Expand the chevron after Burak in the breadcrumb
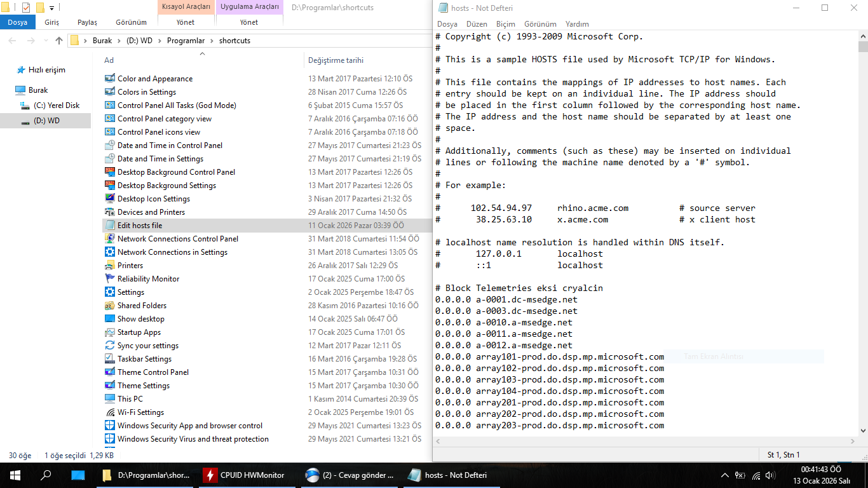The height and width of the screenshot is (488, 868). click(x=118, y=41)
